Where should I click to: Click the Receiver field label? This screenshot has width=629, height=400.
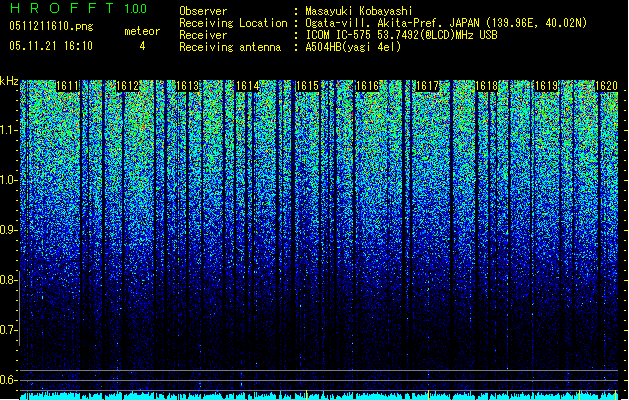[203, 35]
